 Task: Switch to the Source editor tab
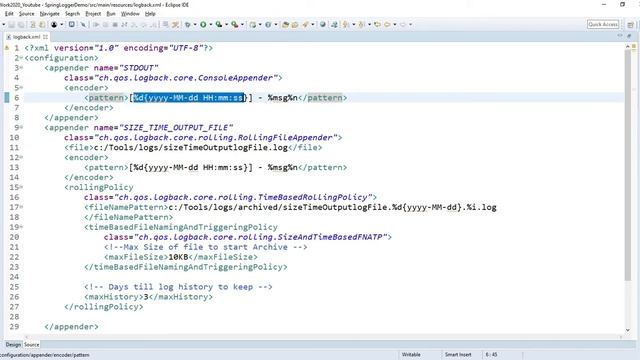31,345
